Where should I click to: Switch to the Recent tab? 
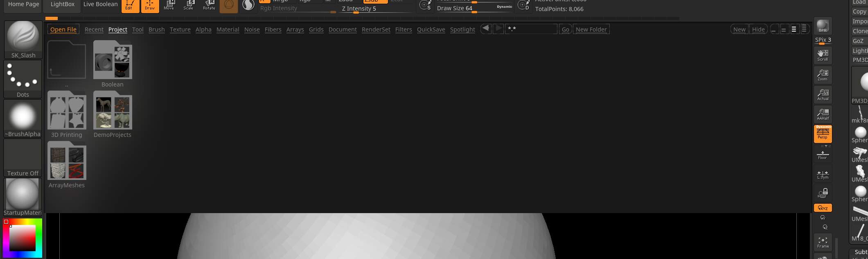point(94,30)
